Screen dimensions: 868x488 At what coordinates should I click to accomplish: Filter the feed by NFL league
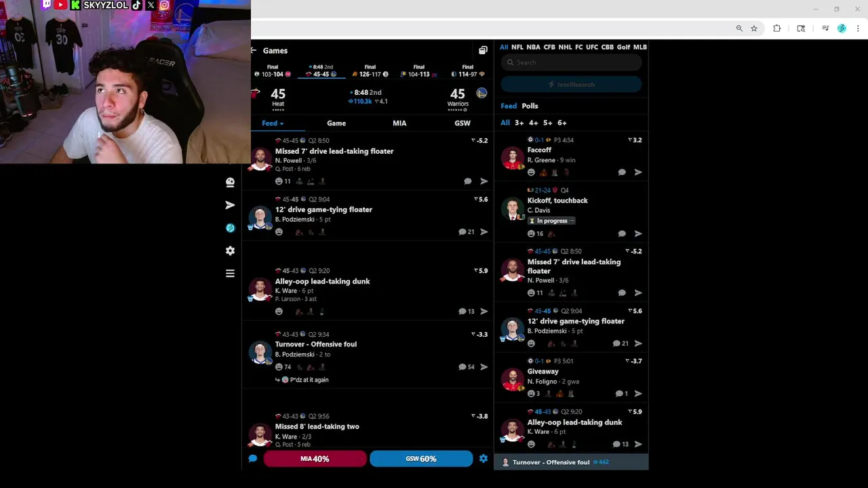point(517,47)
